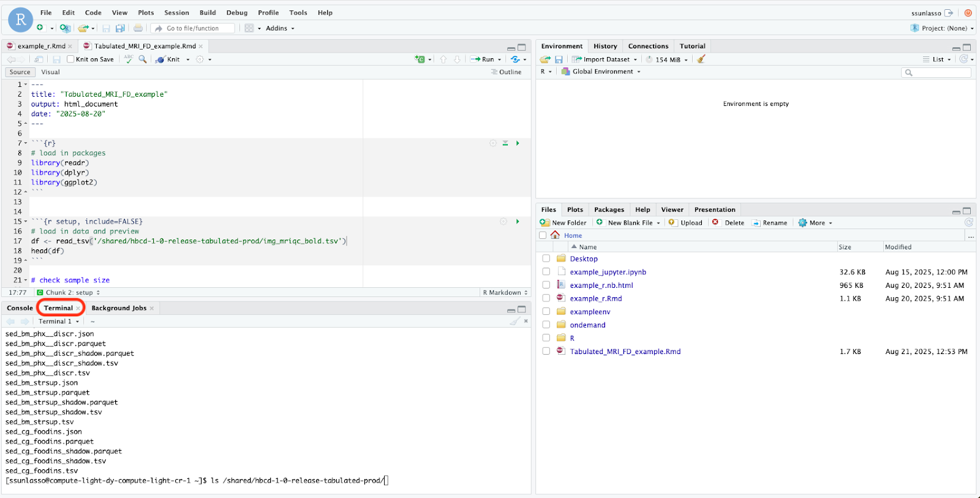Click the Environment search field
Viewport: 980px width, 498px height.
click(x=936, y=72)
